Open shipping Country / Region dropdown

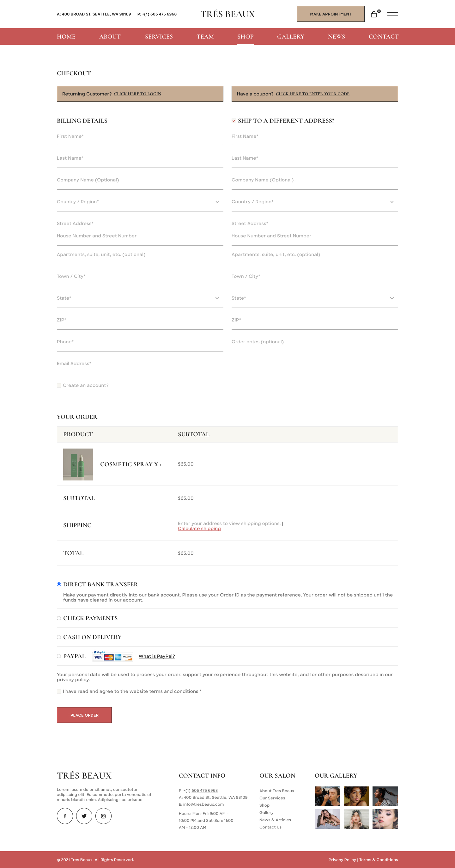tap(315, 202)
